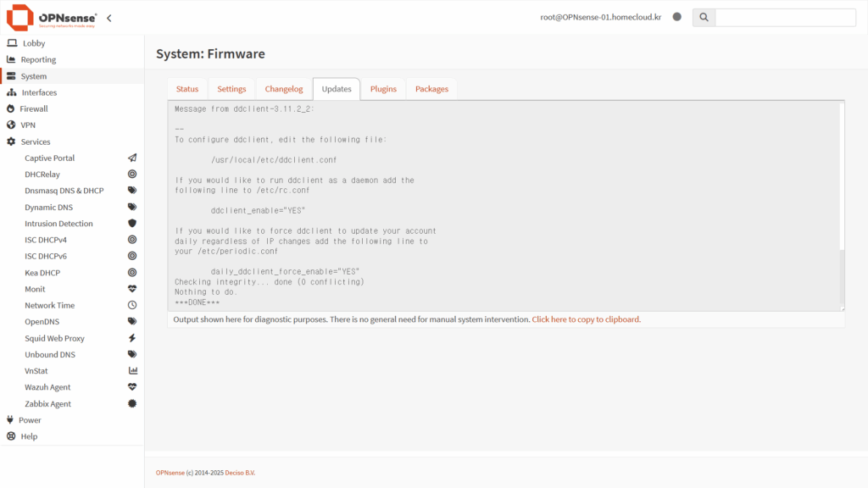The image size is (868, 488).
Task: Click the paper plane icon beside Captive Portal
Action: point(132,158)
